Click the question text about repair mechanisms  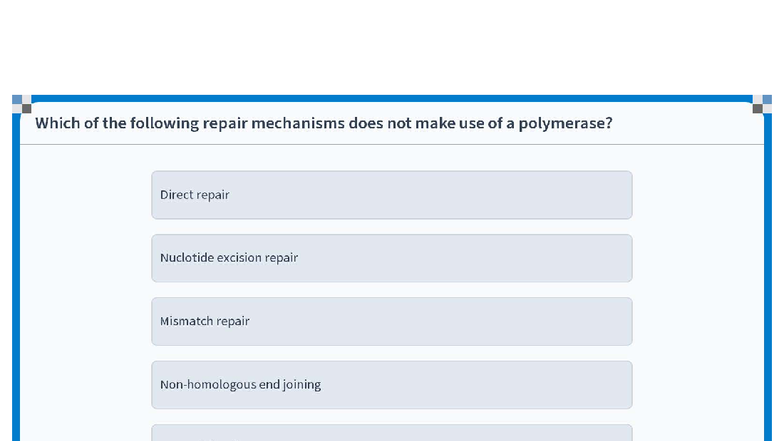[323, 123]
